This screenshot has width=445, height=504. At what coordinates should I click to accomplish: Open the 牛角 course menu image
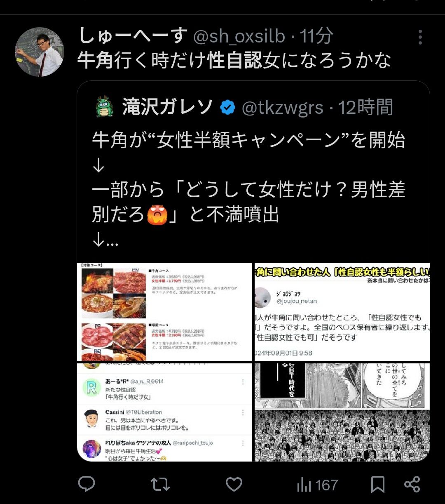click(x=165, y=312)
